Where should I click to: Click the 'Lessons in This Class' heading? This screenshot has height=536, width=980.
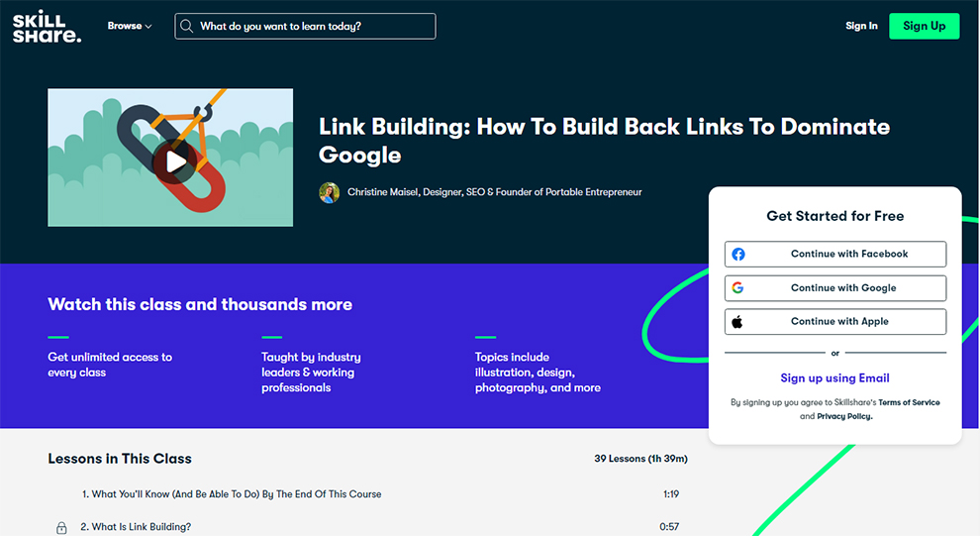tap(120, 459)
